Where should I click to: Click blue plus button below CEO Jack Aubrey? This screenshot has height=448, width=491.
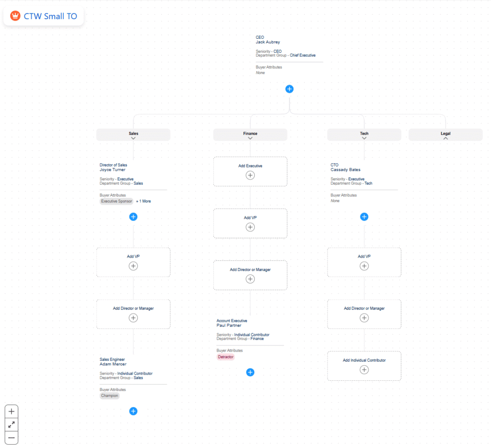pyautogui.click(x=289, y=89)
